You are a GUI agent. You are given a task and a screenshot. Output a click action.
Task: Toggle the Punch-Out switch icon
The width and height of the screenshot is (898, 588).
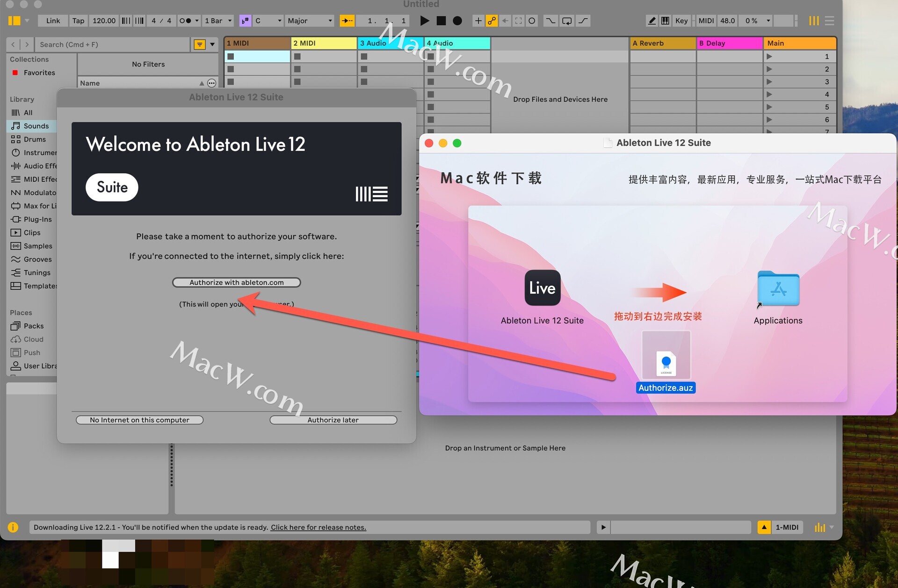point(583,21)
